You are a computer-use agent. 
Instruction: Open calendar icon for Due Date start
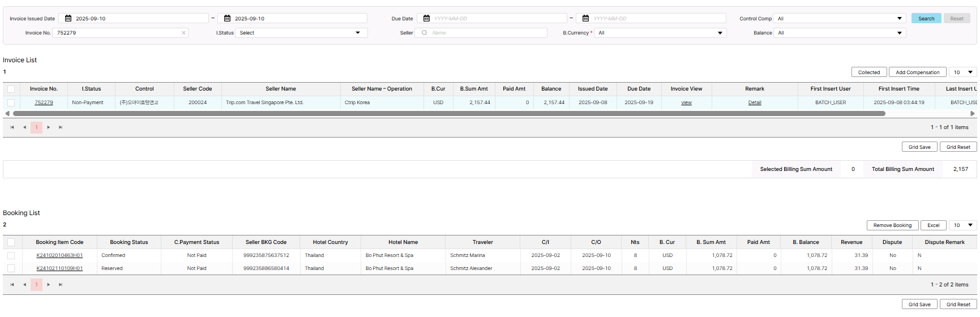tap(427, 19)
